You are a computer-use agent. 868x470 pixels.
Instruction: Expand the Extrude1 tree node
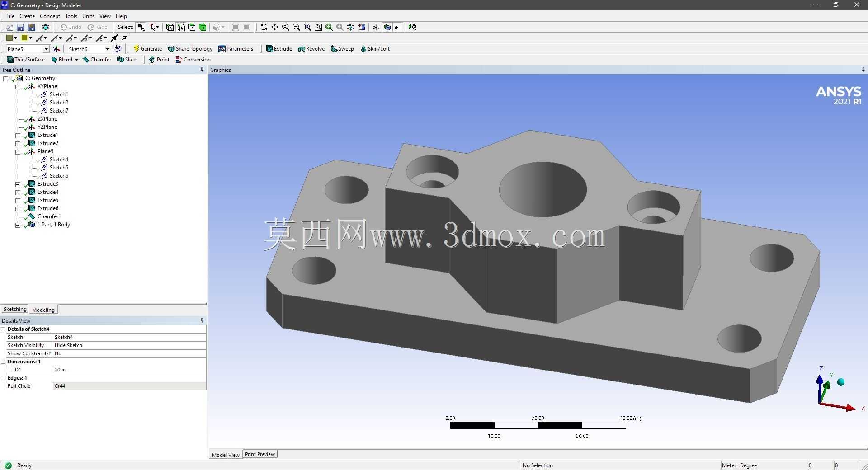18,135
